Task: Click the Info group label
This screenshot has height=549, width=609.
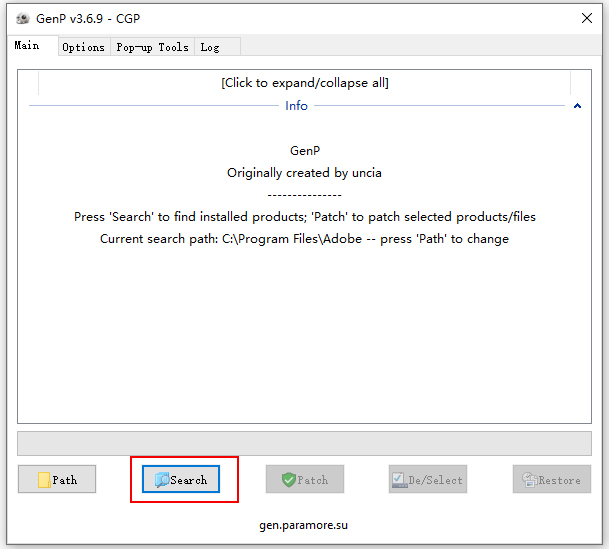Action: tap(296, 106)
